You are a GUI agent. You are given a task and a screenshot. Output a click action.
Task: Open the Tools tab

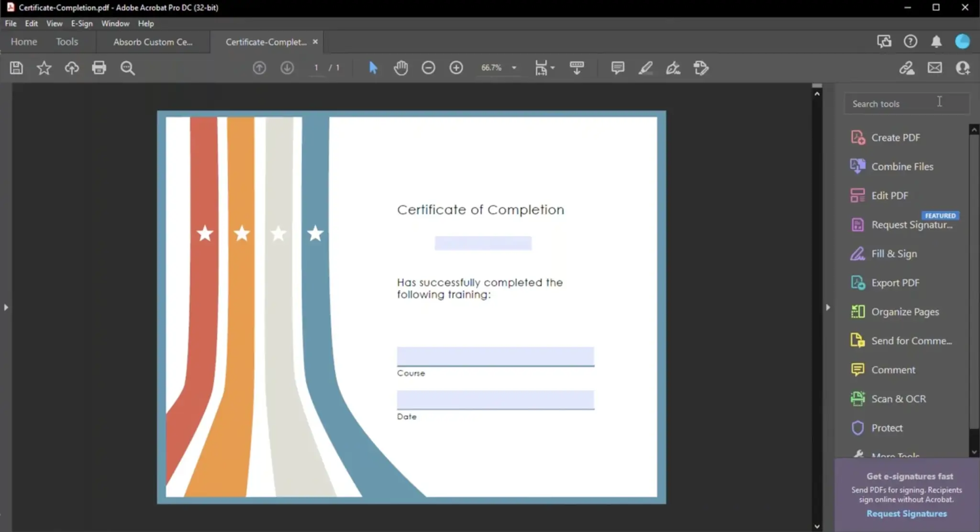click(67, 42)
